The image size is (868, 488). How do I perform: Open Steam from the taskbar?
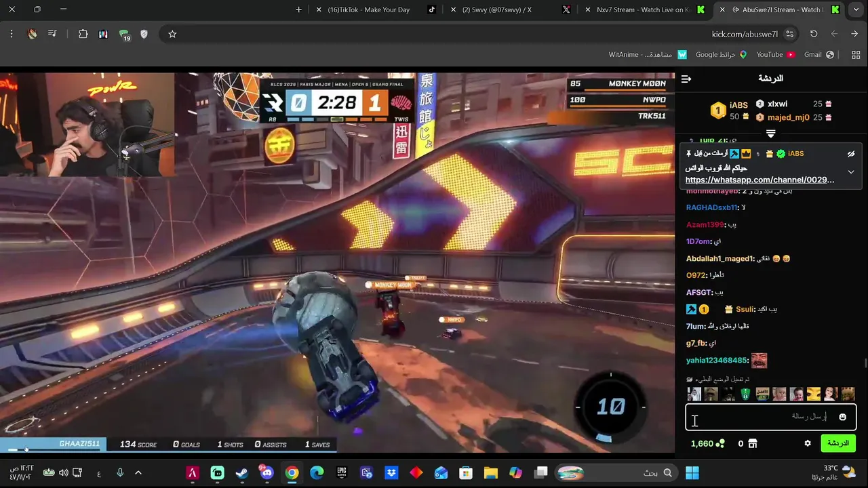pos(241,472)
